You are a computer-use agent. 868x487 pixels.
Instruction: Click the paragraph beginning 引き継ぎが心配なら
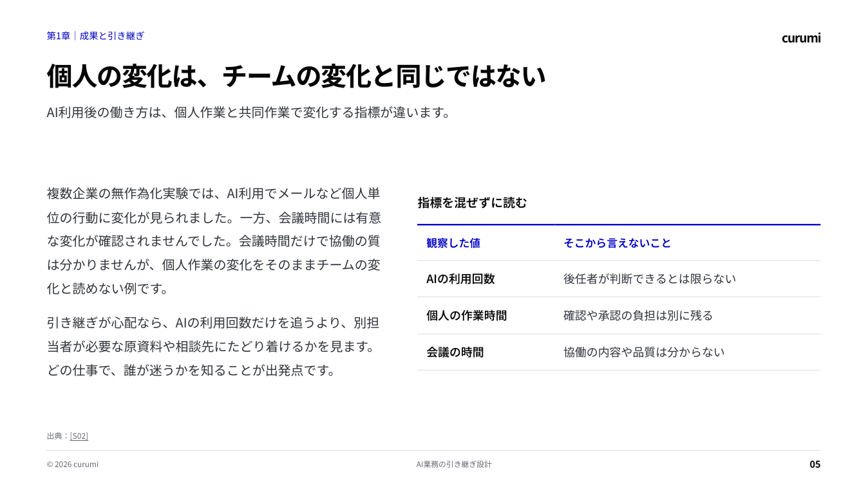[x=212, y=346]
